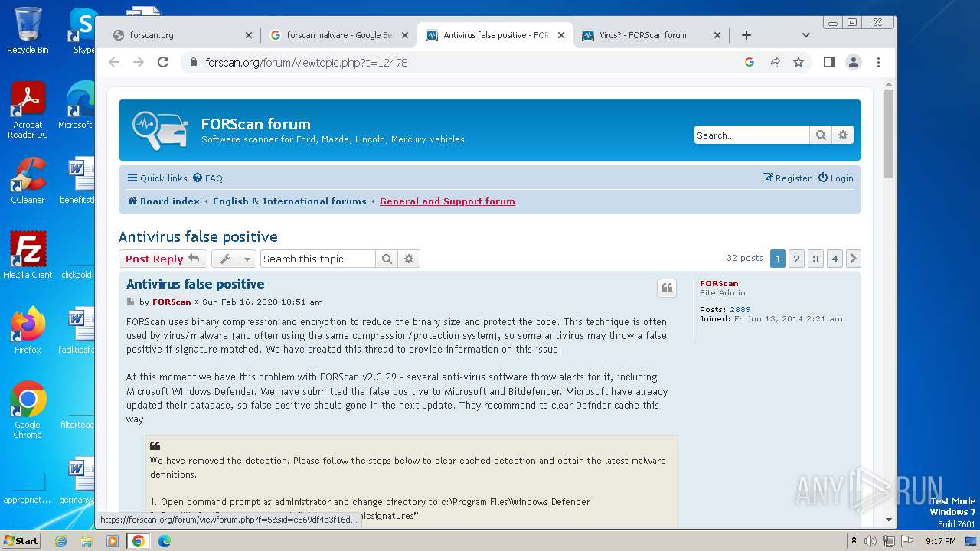Click the next page arrow button
Image resolution: width=980 pixels, height=551 pixels.
(x=853, y=259)
